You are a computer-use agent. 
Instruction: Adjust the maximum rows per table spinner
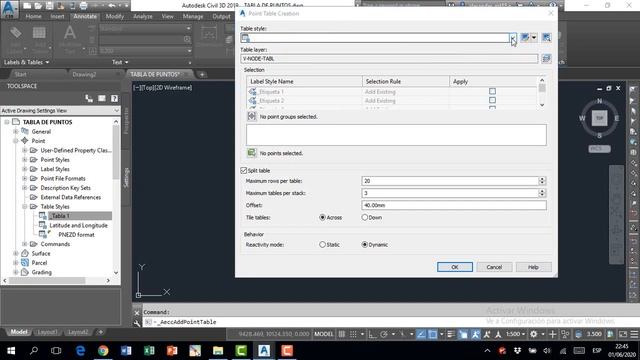coord(542,181)
